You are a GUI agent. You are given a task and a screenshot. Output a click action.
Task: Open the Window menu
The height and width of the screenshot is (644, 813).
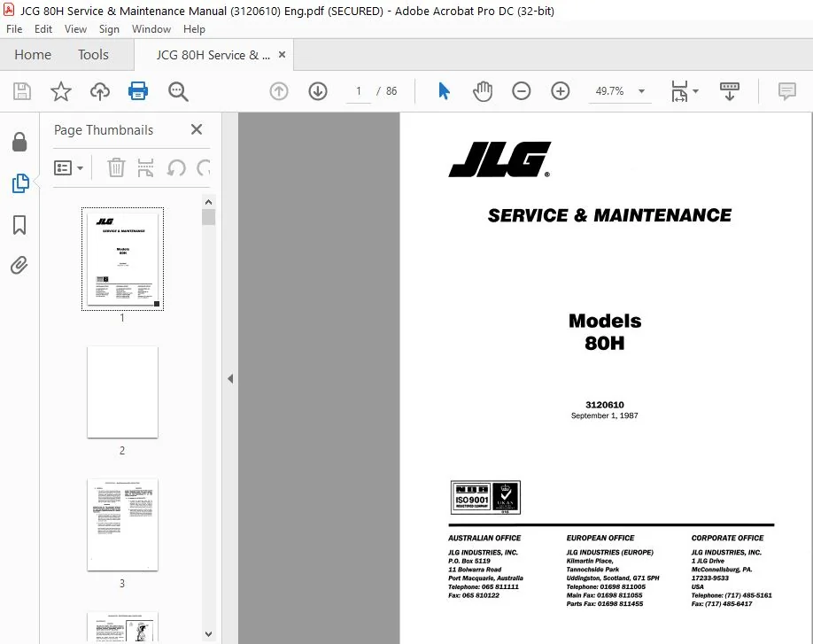point(151,29)
